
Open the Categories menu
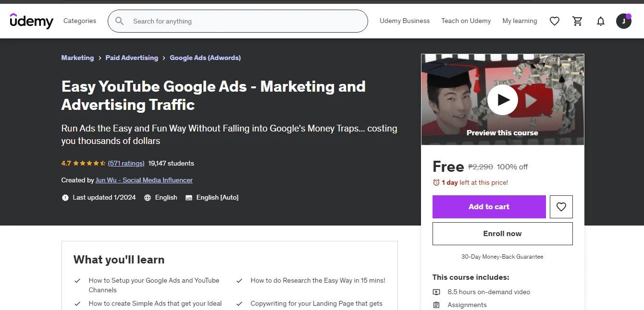pyautogui.click(x=80, y=21)
